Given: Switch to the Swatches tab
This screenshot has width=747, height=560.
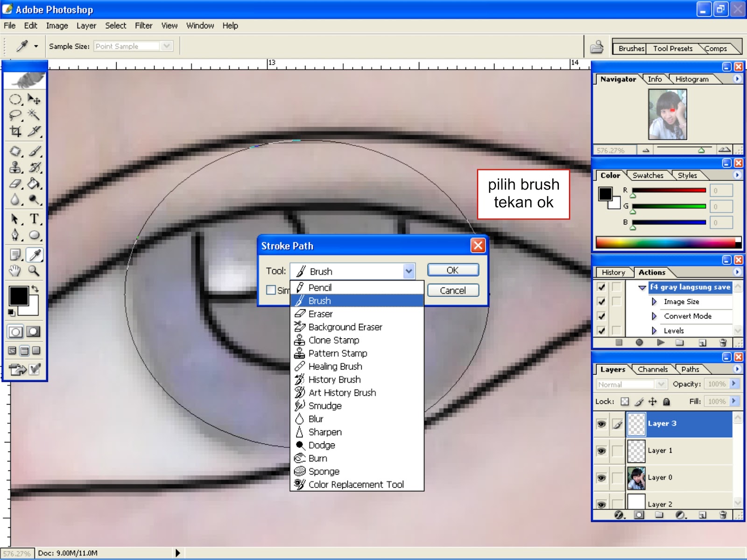Looking at the screenshot, I should tap(648, 175).
